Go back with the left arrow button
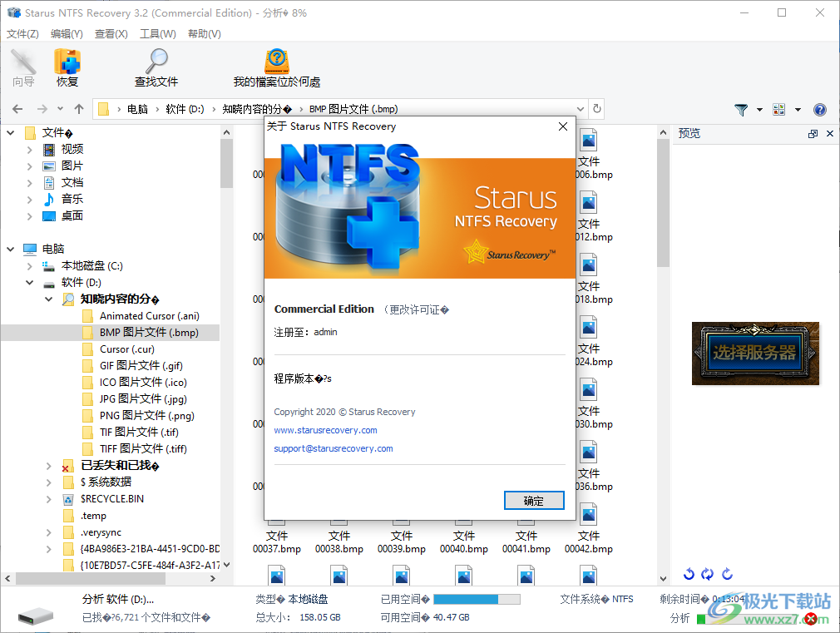This screenshot has height=633, width=840. (x=17, y=109)
